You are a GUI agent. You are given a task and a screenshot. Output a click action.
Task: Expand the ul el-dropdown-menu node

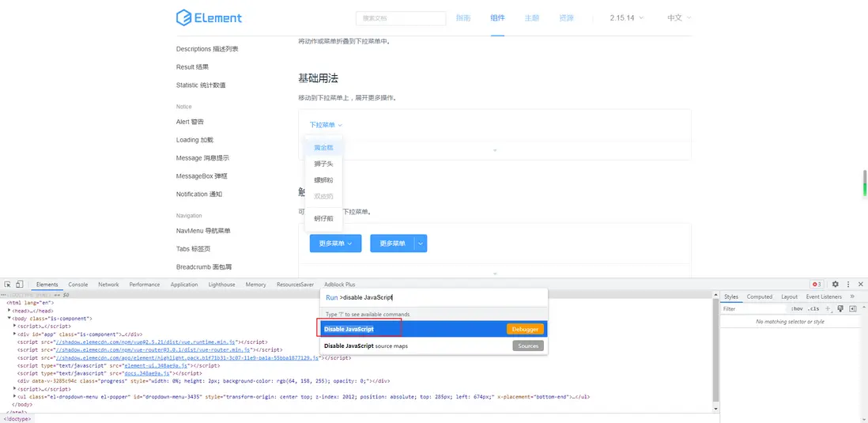coord(15,396)
